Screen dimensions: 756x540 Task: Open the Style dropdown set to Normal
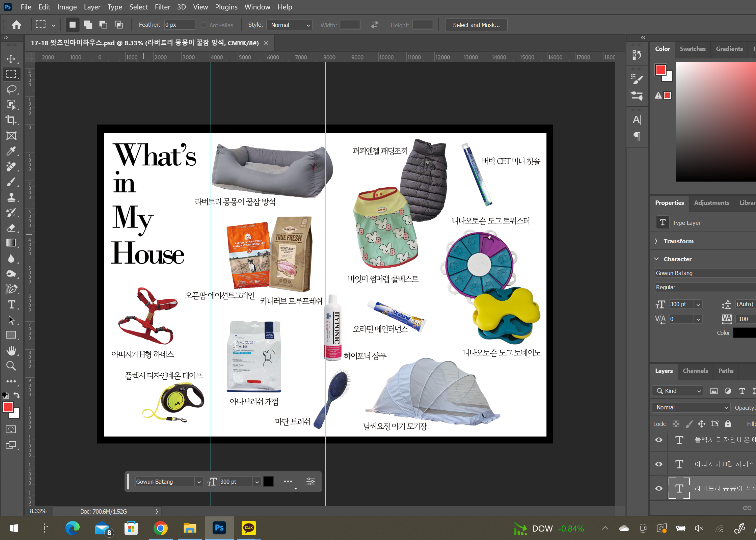[x=289, y=25]
